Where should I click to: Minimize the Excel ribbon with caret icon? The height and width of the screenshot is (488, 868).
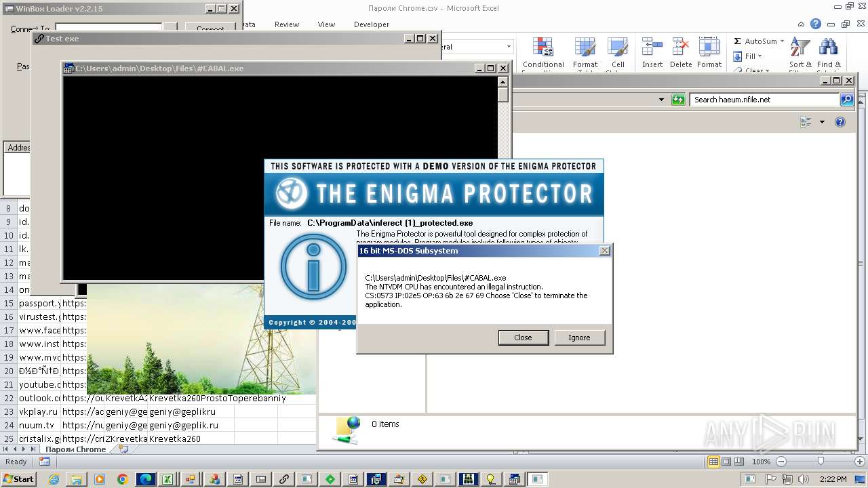(x=802, y=24)
